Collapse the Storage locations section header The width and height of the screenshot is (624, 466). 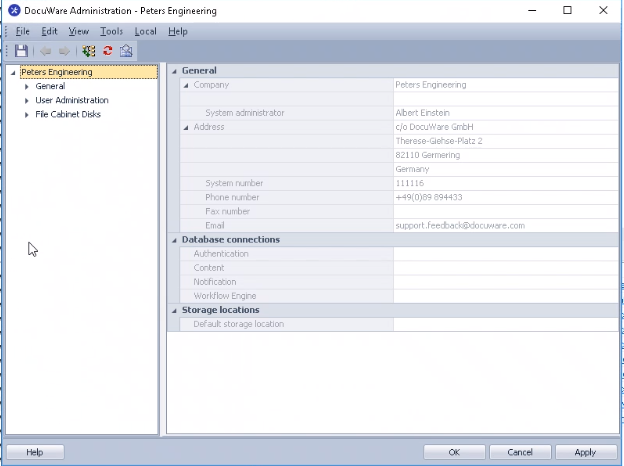pyautogui.click(x=174, y=310)
